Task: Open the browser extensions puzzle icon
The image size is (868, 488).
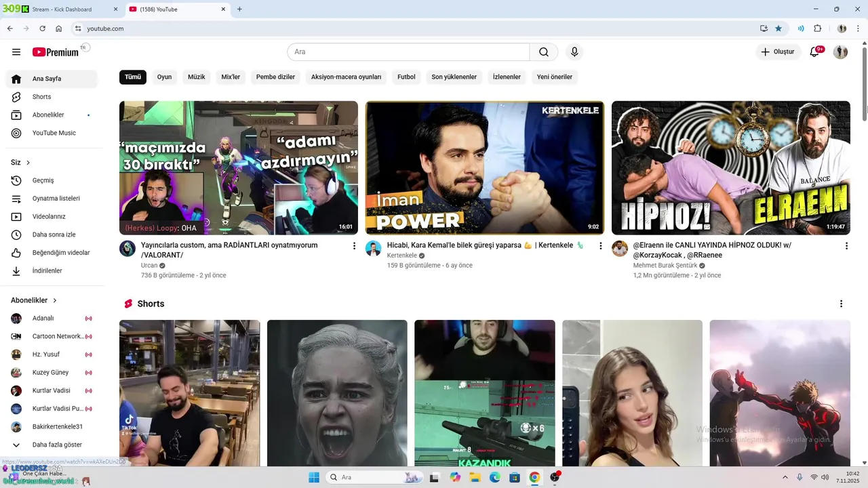Action: pos(817,28)
